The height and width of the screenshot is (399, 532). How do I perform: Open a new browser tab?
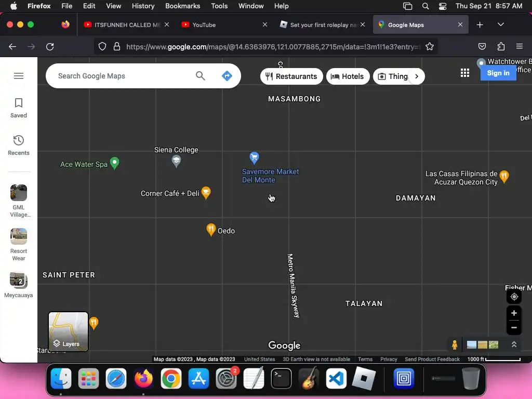(x=480, y=25)
